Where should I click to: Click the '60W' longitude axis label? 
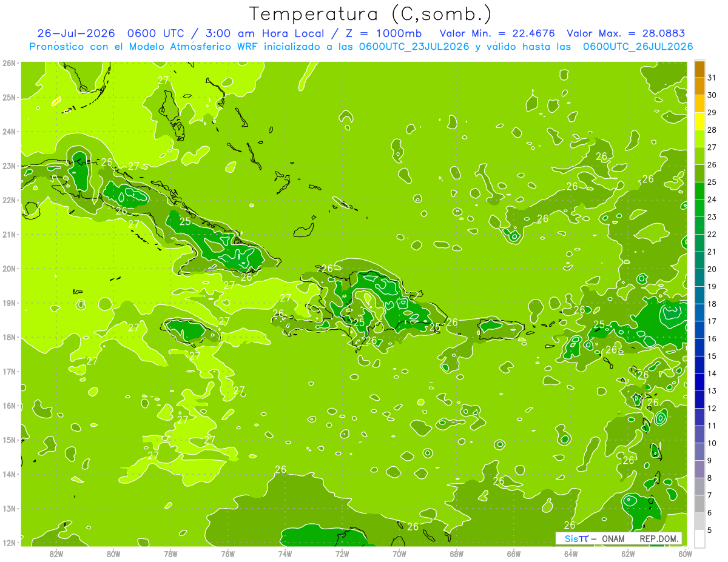[x=686, y=554]
